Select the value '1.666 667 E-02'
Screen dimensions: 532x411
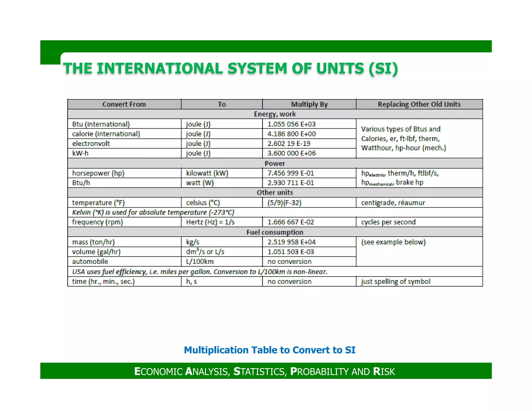tap(291, 222)
